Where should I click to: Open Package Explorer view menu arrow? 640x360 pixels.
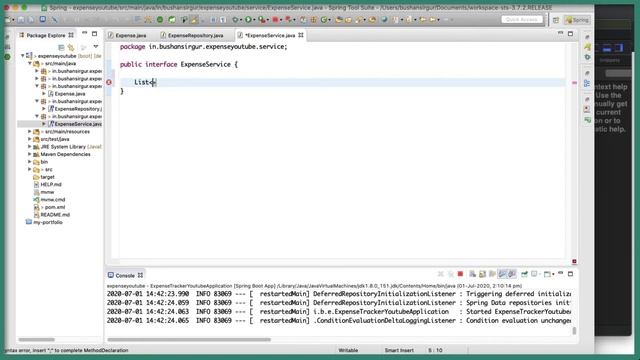[x=96, y=47]
